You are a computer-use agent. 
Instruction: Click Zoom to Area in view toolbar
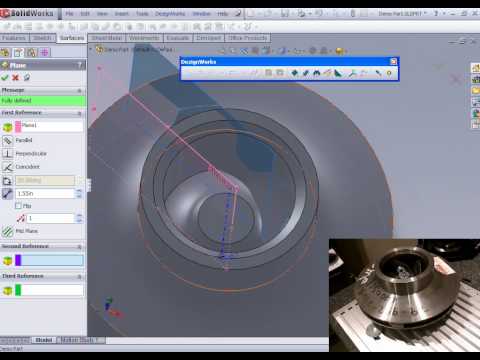coord(233,51)
